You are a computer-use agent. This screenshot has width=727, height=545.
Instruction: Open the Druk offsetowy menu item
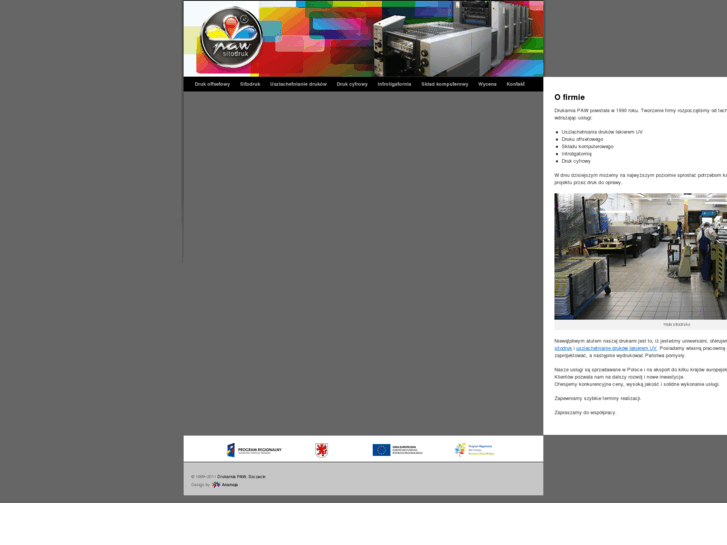point(212,84)
